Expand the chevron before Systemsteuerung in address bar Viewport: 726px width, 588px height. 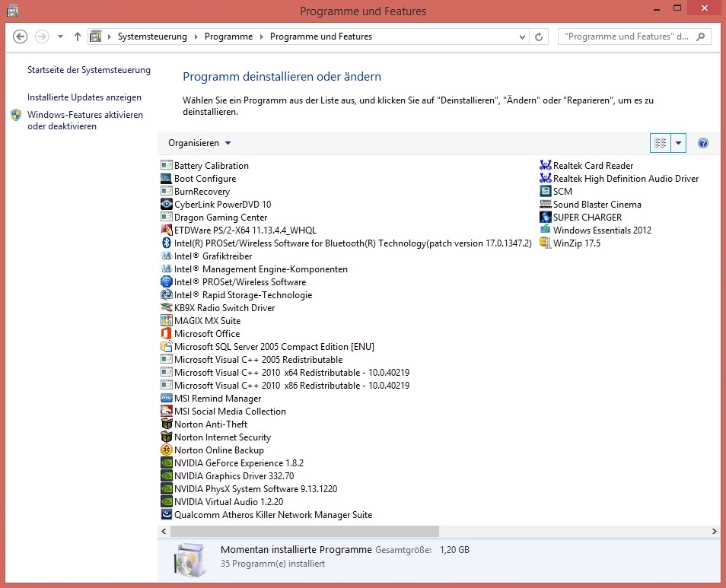[110, 37]
